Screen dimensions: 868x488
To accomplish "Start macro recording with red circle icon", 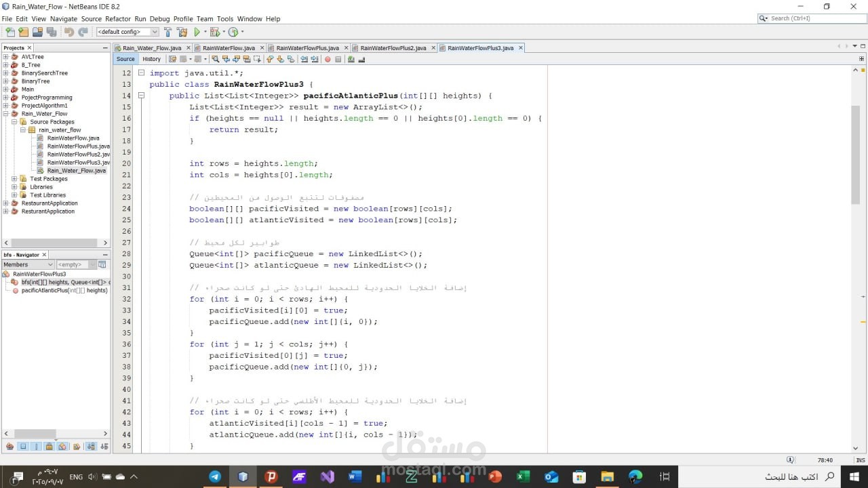I will pos(328,59).
